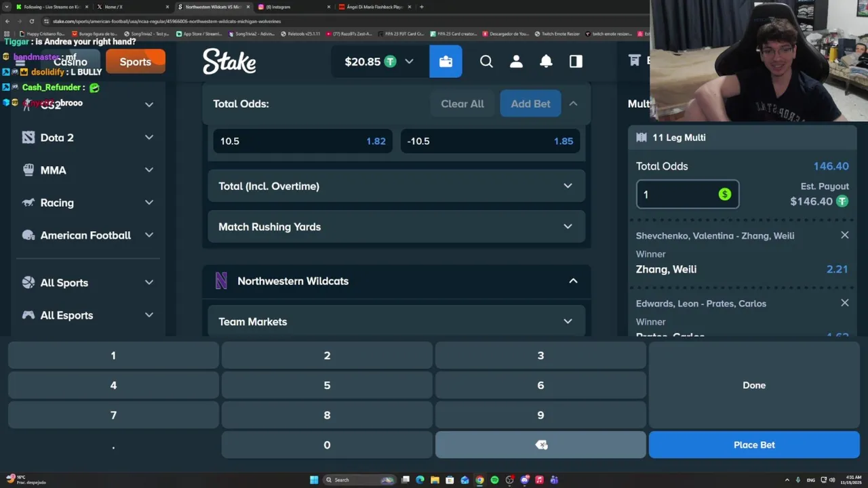Tap keypad number 9
Viewport: 868px width, 488px height.
(540, 415)
